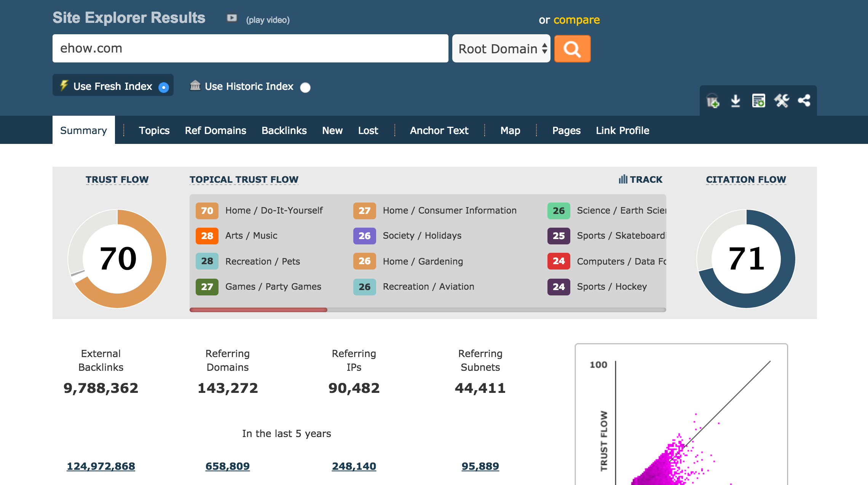Click the 27 Home / Consumer Information badge
The image size is (868, 485).
click(364, 211)
